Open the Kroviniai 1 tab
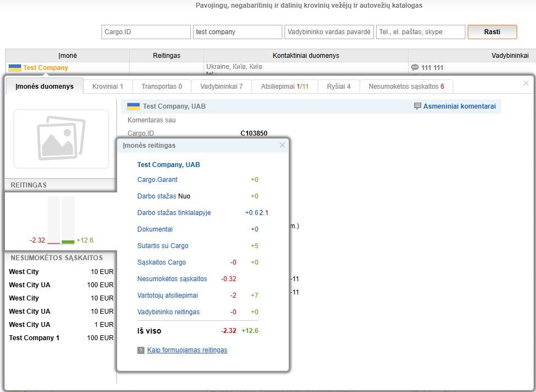 coord(108,87)
